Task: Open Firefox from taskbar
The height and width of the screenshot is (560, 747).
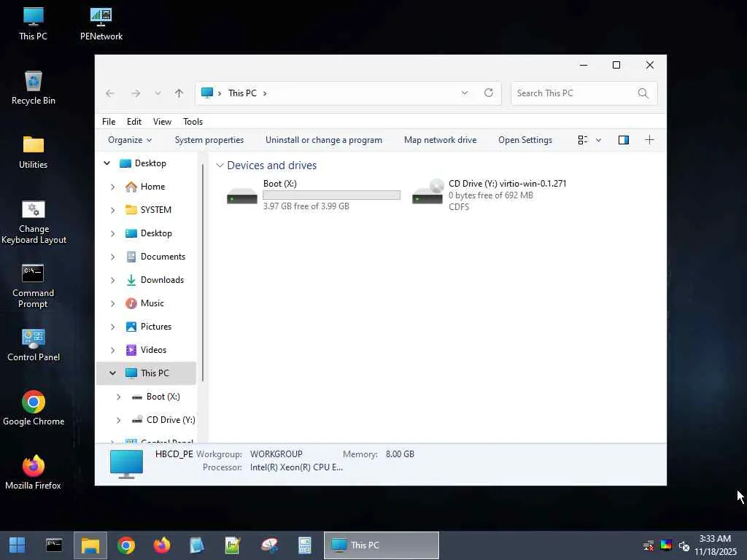Action: tap(162, 545)
